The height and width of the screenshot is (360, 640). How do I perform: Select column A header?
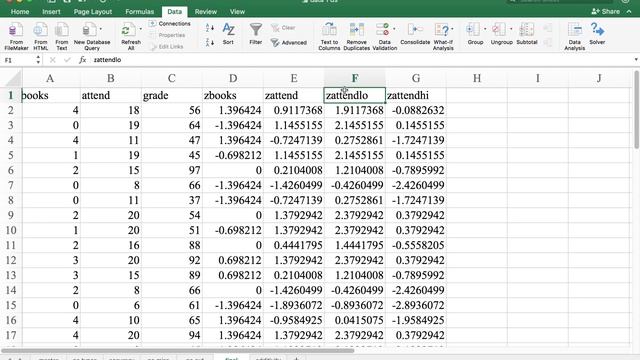coord(50,78)
